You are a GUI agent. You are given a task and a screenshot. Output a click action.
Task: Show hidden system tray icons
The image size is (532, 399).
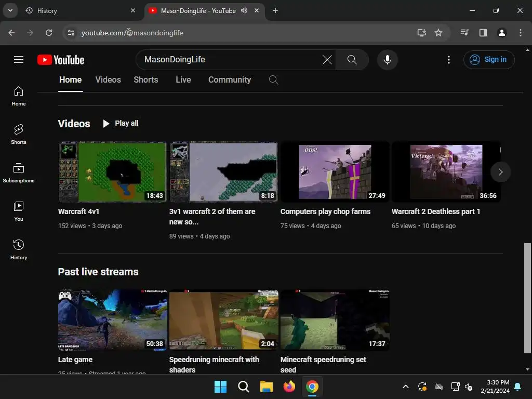pyautogui.click(x=405, y=387)
